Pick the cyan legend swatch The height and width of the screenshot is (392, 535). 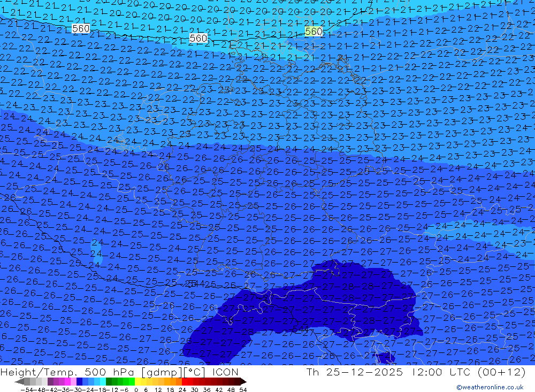[x=103, y=381]
